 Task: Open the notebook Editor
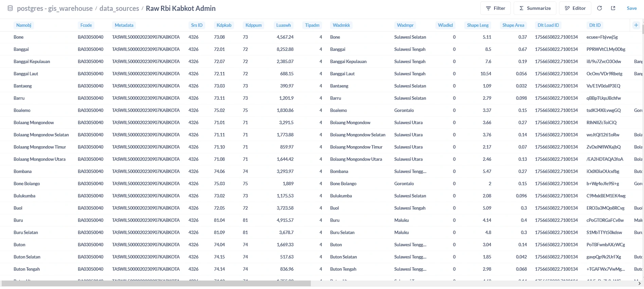[575, 8]
